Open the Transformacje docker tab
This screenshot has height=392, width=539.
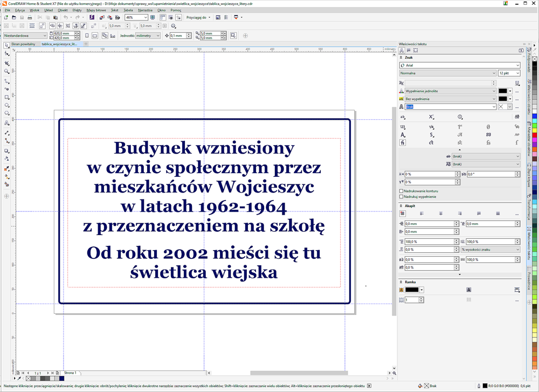coord(529,209)
